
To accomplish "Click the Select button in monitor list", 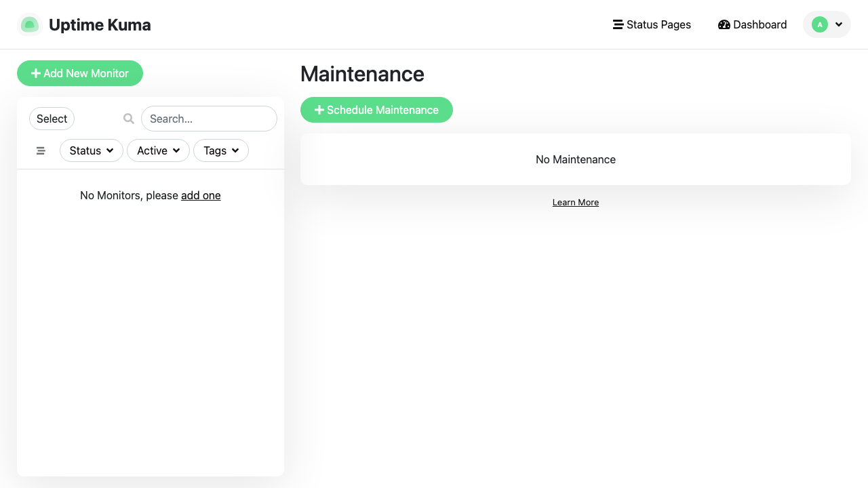I will tap(52, 119).
